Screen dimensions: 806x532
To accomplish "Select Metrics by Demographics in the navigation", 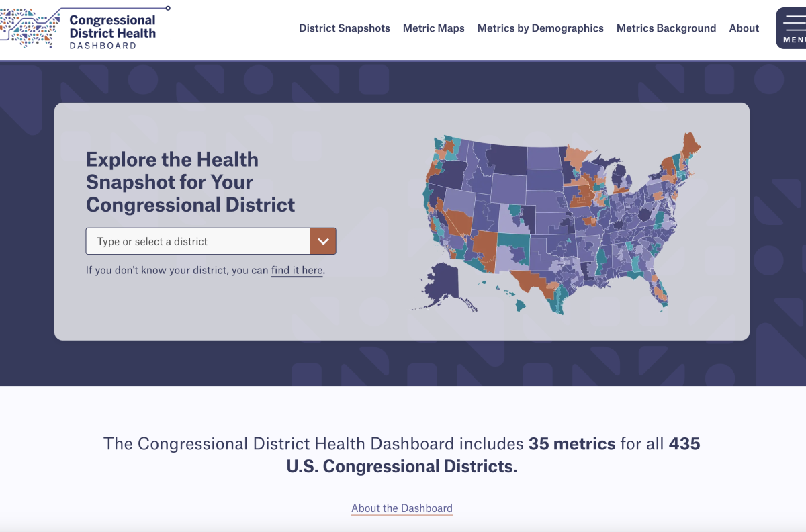I will click(540, 28).
